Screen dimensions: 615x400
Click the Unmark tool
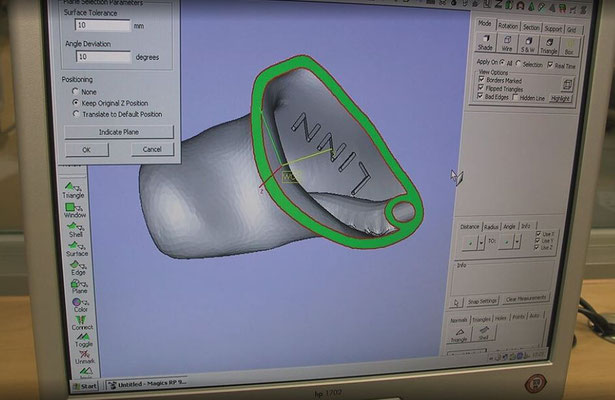(x=85, y=357)
